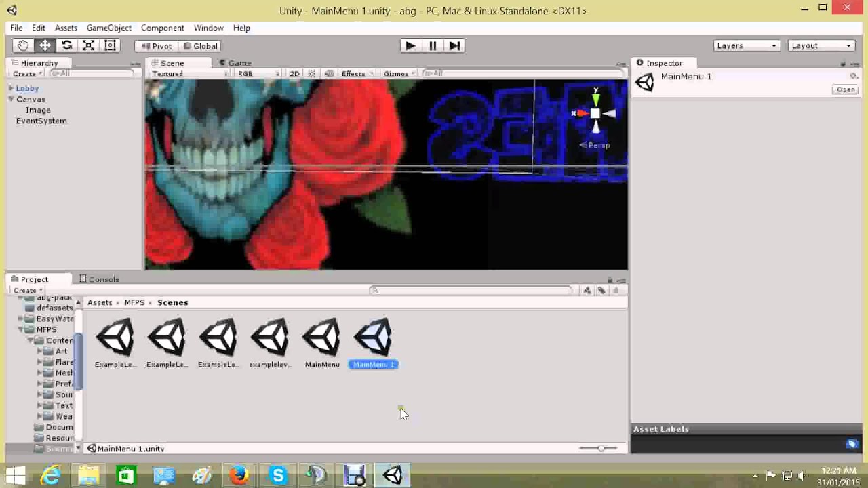Open the RGB render mode dropdown
Viewport: 868px width, 488px height.
(x=258, y=73)
